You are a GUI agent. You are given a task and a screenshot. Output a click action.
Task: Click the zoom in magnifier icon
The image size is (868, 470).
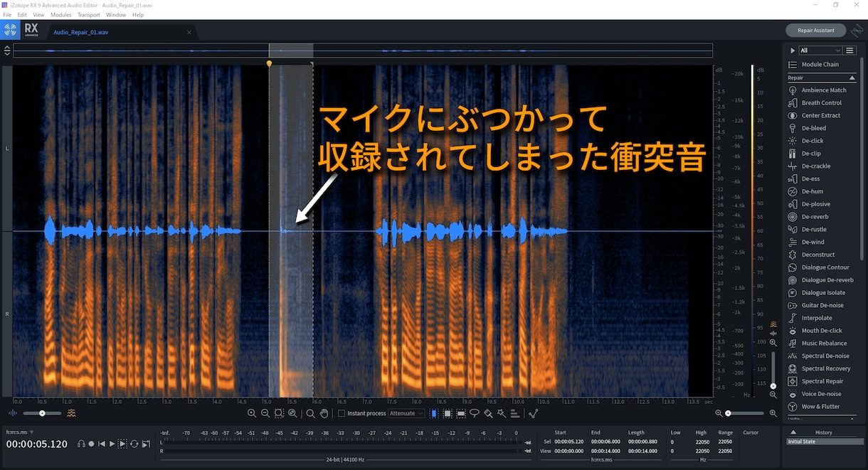coord(252,413)
